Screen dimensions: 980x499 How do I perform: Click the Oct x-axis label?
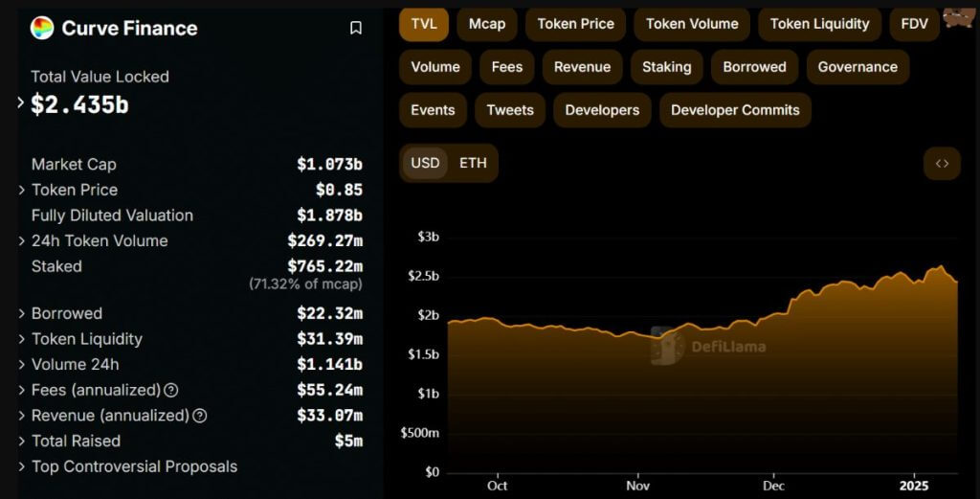(497, 486)
